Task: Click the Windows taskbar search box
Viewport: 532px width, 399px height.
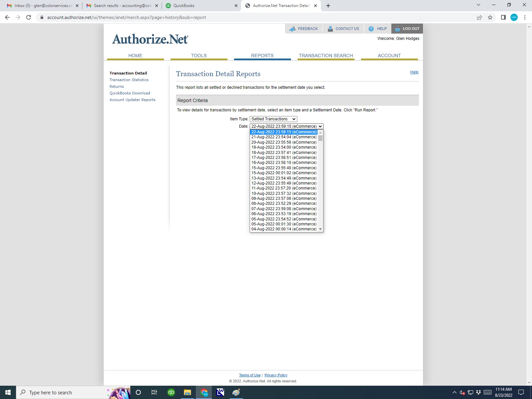Action: pos(63,392)
